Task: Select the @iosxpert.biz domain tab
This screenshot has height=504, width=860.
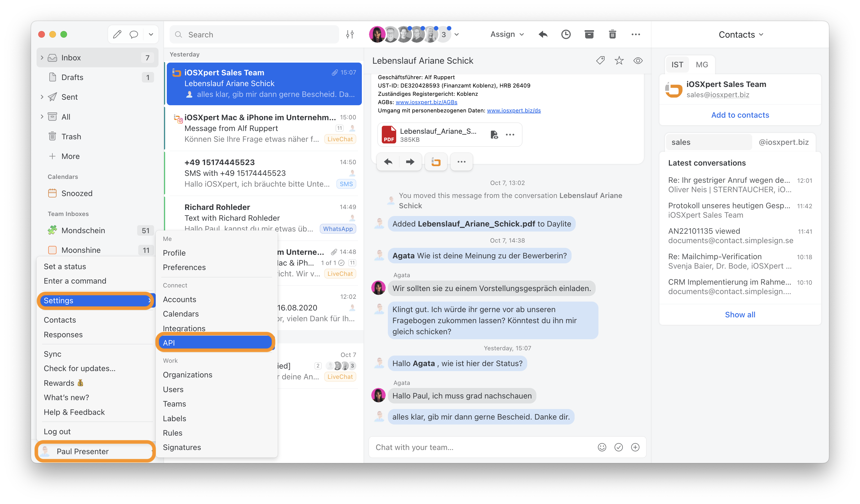Action: click(x=784, y=142)
